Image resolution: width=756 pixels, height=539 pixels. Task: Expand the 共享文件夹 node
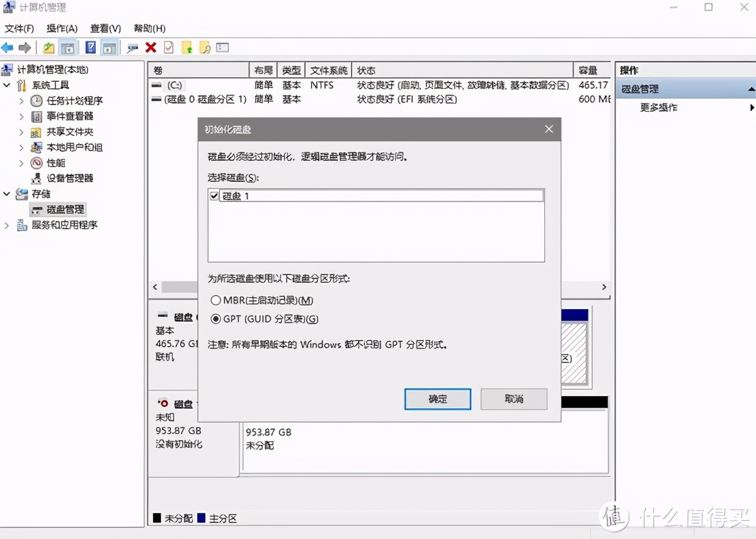pos(21,132)
